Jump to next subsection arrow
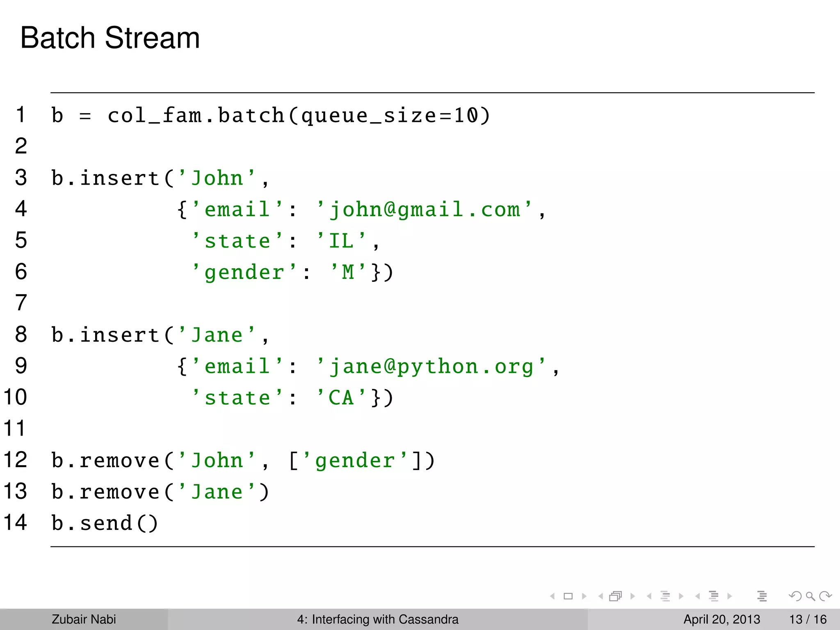 pos(681,596)
